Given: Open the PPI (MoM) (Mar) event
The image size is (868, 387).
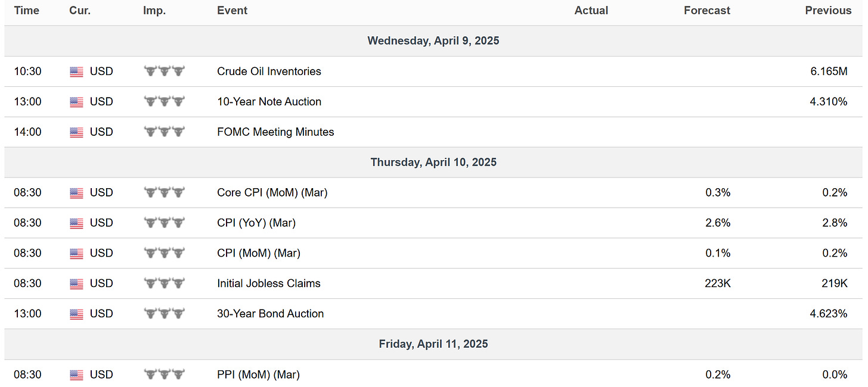Looking at the screenshot, I should [x=258, y=375].
